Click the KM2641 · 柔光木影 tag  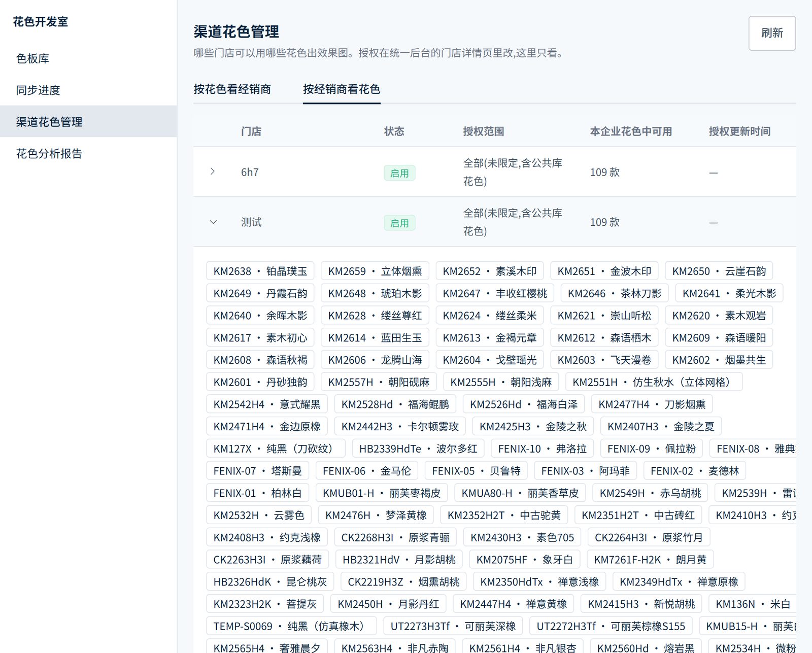pyautogui.click(x=729, y=293)
